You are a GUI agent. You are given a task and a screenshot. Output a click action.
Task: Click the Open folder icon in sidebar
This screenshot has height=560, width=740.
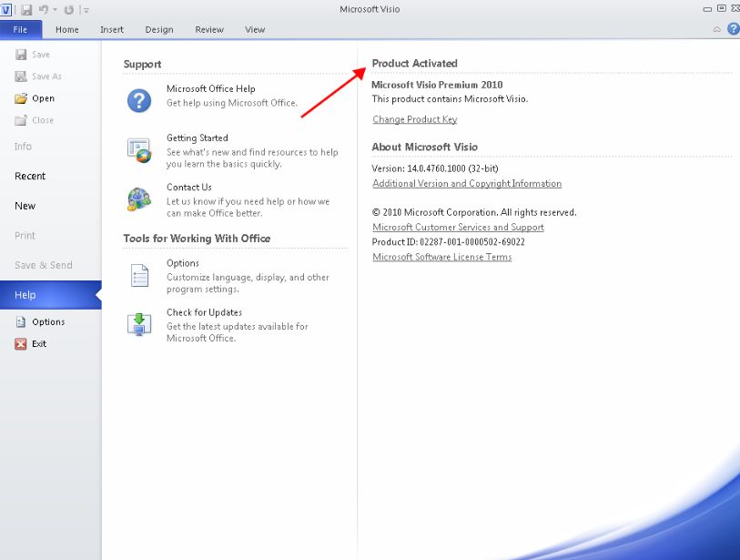20,97
